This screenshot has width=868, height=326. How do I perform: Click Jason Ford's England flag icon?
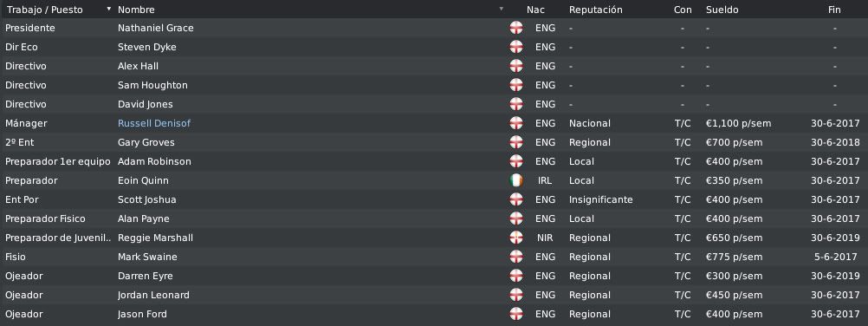516,314
